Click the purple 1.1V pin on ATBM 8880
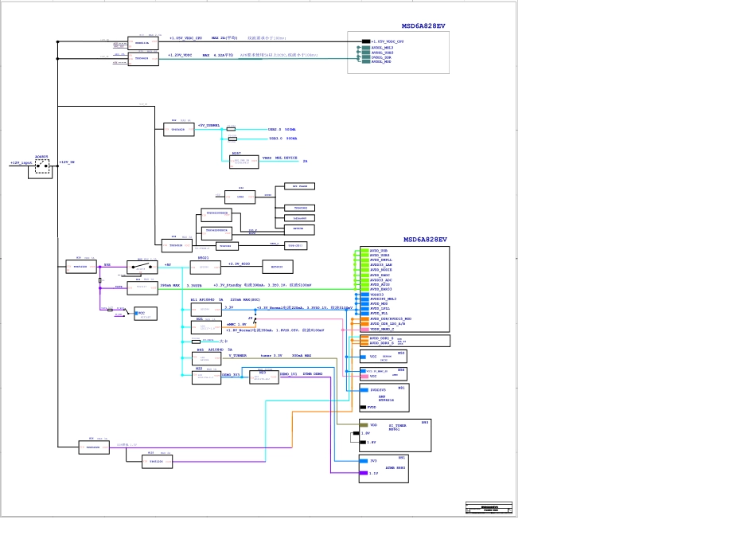 point(364,473)
